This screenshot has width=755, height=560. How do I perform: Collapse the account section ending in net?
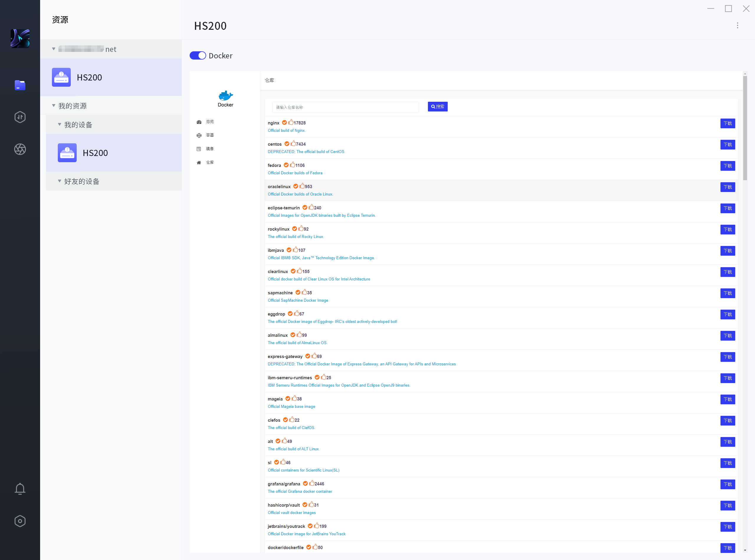point(54,49)
